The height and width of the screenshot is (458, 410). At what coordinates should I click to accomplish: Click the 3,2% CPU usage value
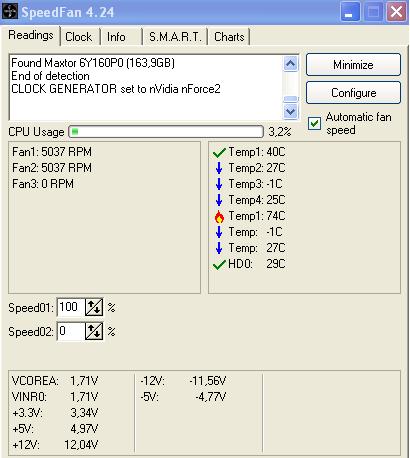pos(280,132)
